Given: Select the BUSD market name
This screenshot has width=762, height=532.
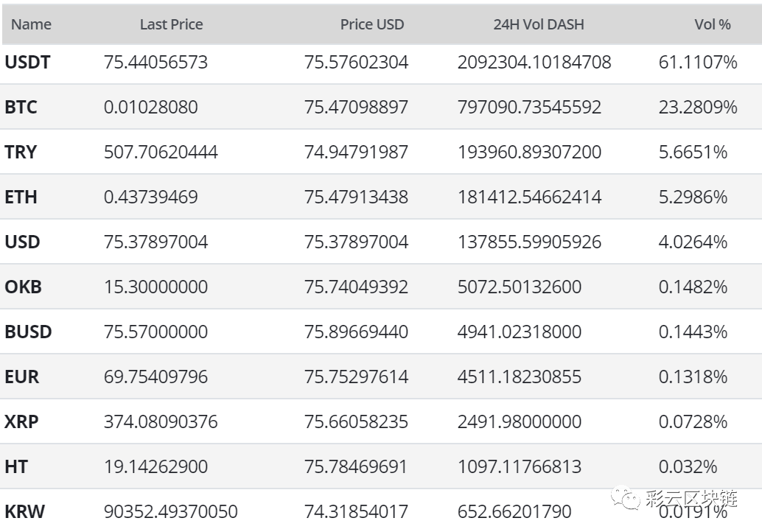Looking at the screenshot, I should click(x=28, y=332).
